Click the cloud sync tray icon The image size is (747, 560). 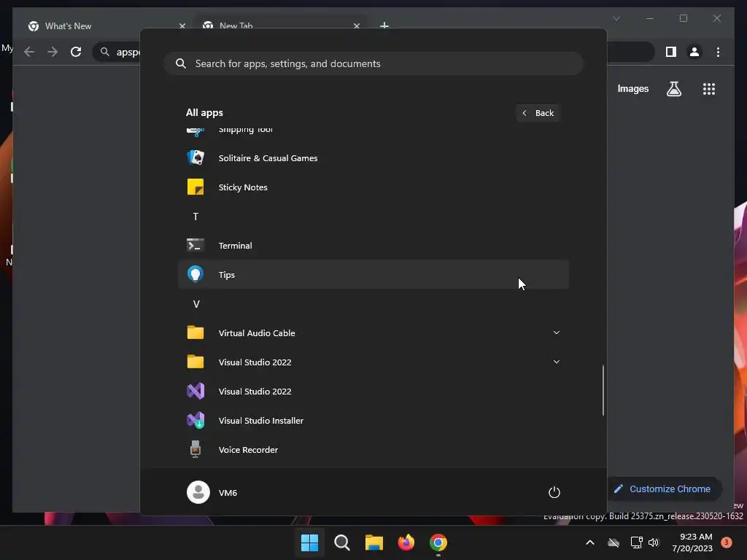coord(614,542)
